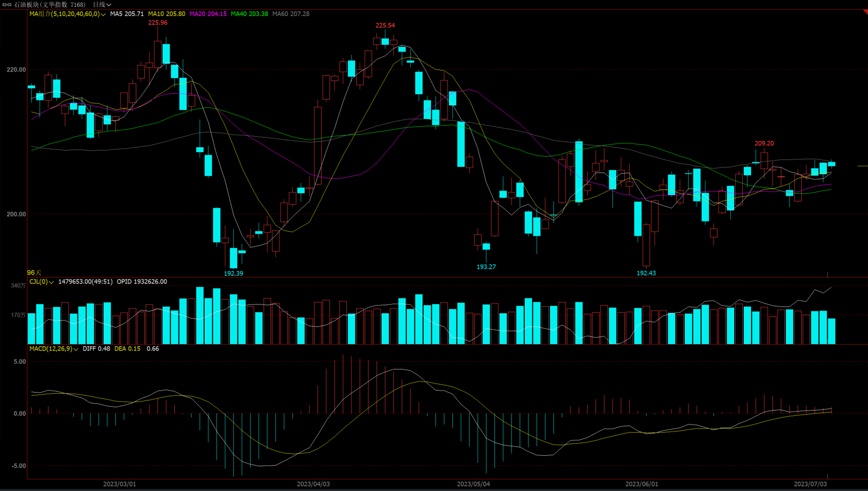The width and height of the screenshot is (868, 491).
Task: Click the 192.39 low price label
Action: click(234, 274)
